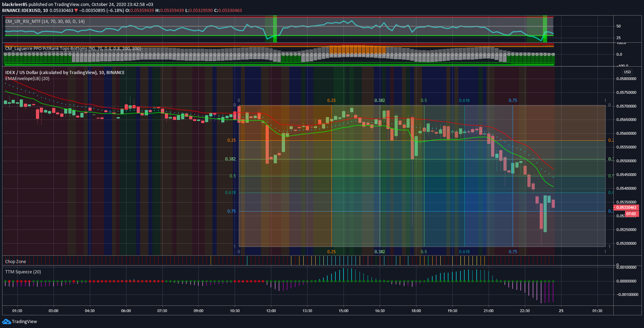Screen dimensions: 644x328
Task: Click the low value L:0.05329590
Action: click(x=199, y=10)
